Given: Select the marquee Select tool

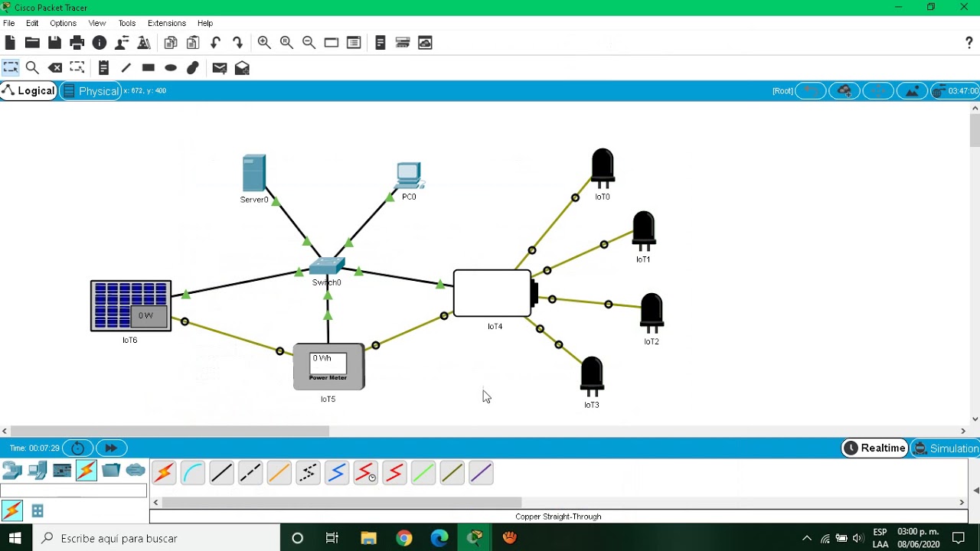Looking at the screenshot, I should point(10,68).
